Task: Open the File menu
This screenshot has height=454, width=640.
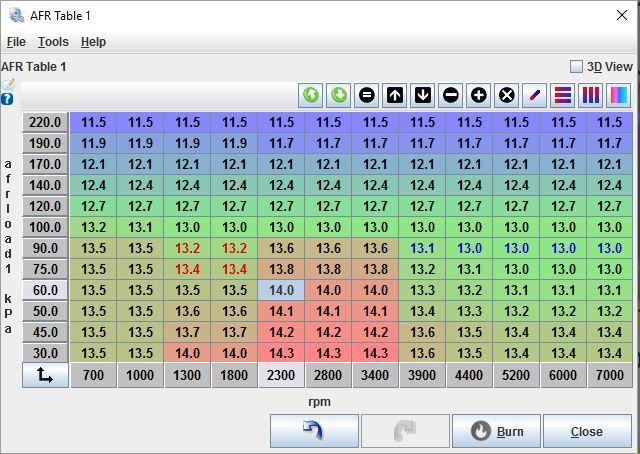Action: tap(16, 42)
